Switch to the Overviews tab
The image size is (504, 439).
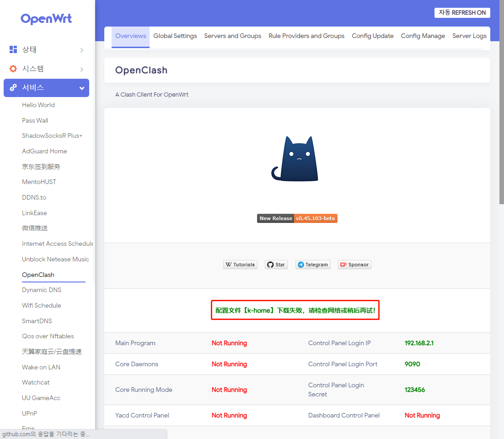pos(130,36)
